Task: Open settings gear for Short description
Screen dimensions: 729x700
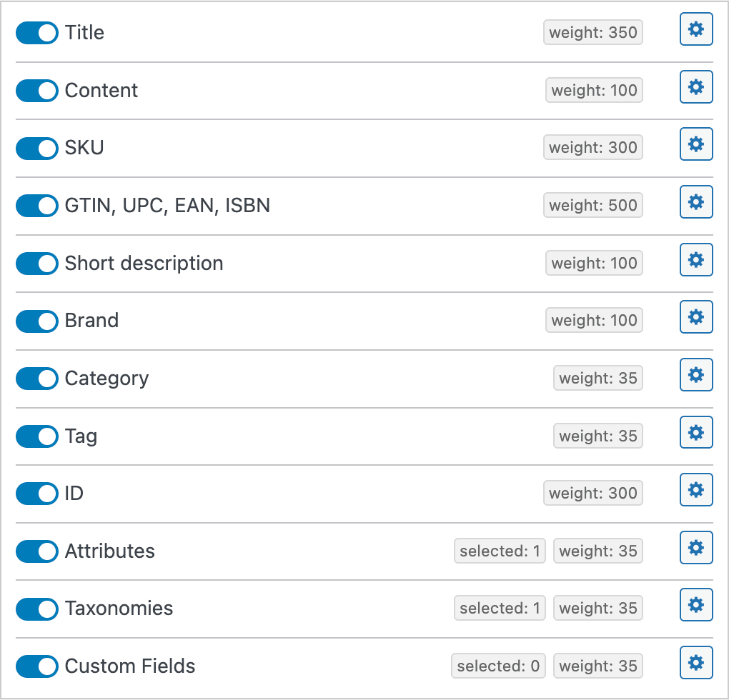Action: point(696,259)
